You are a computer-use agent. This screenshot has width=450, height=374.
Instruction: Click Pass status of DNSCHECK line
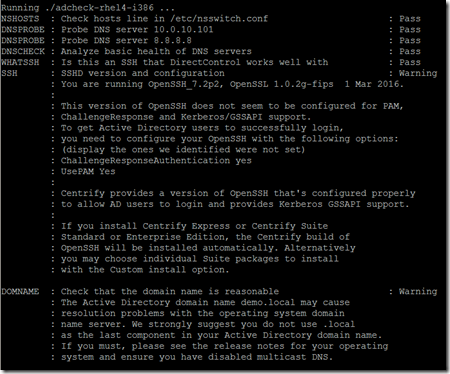pyautogui.click(x=410, y=51)
